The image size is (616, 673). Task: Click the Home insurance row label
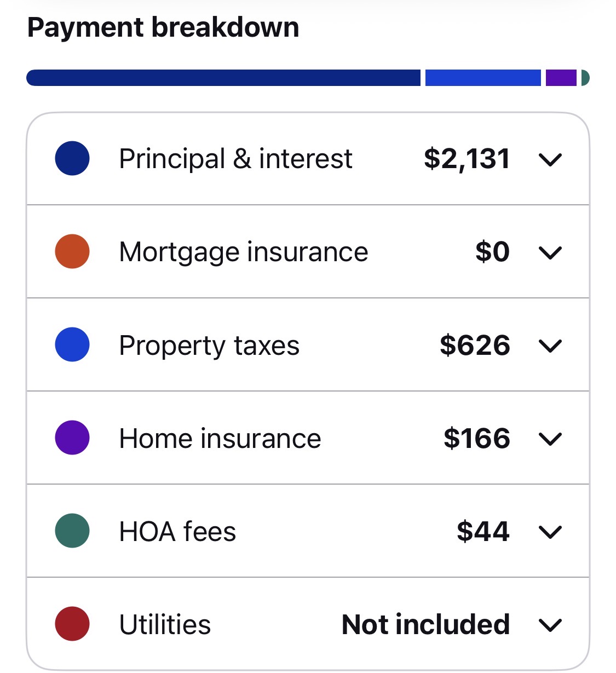(x=220, y=439)
